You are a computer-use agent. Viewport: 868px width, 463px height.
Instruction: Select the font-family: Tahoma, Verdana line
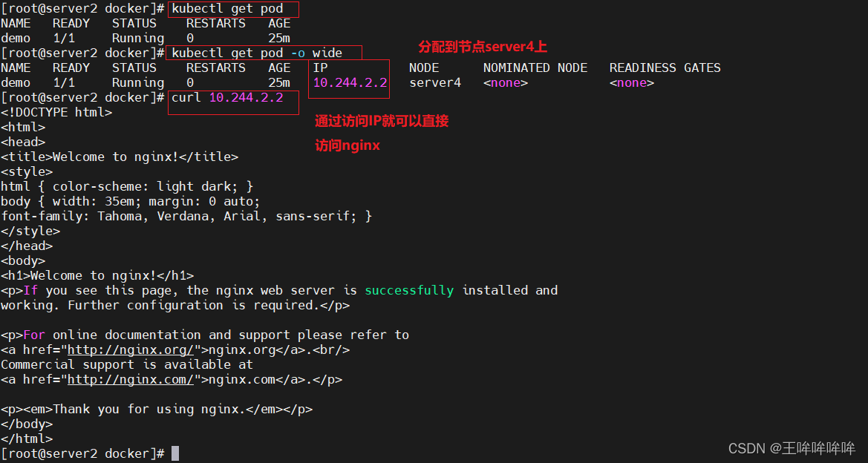pos(186,216)
